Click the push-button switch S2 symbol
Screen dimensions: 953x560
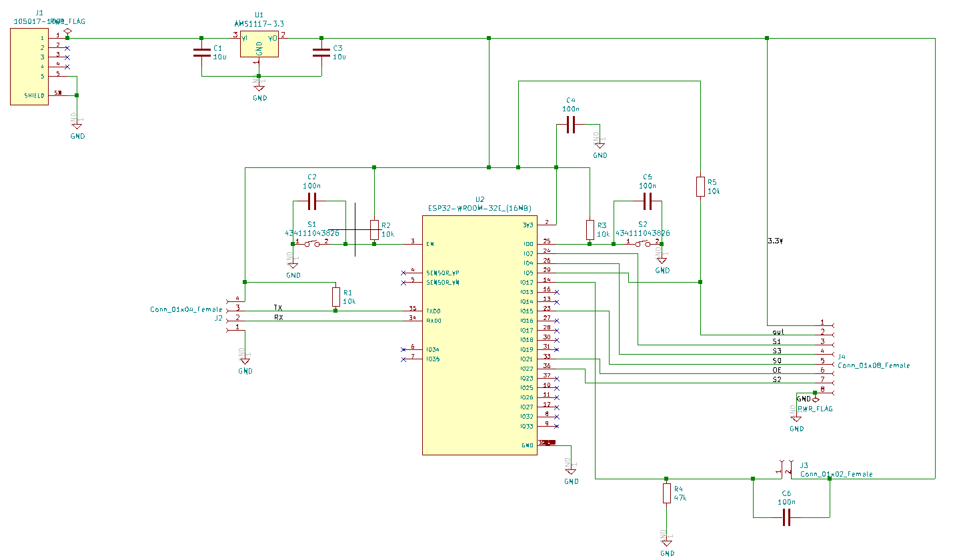(643, 244)
